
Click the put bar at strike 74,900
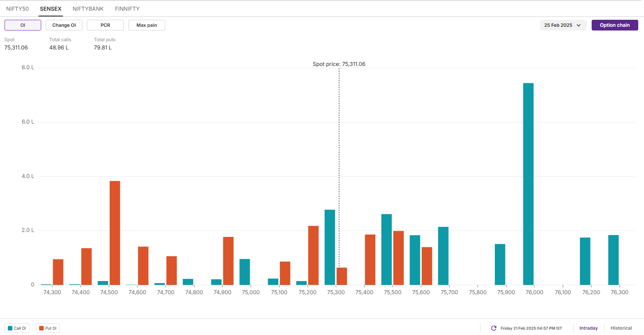(228, 261)
